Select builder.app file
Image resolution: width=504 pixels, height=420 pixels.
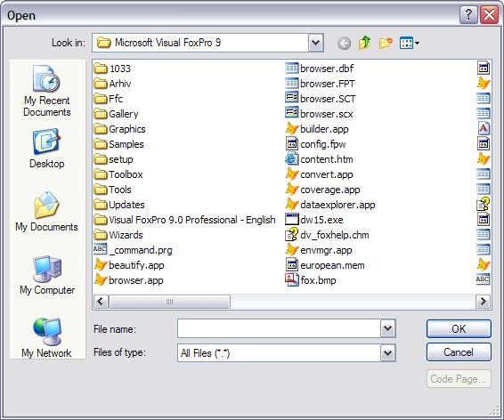coord(317,129)
